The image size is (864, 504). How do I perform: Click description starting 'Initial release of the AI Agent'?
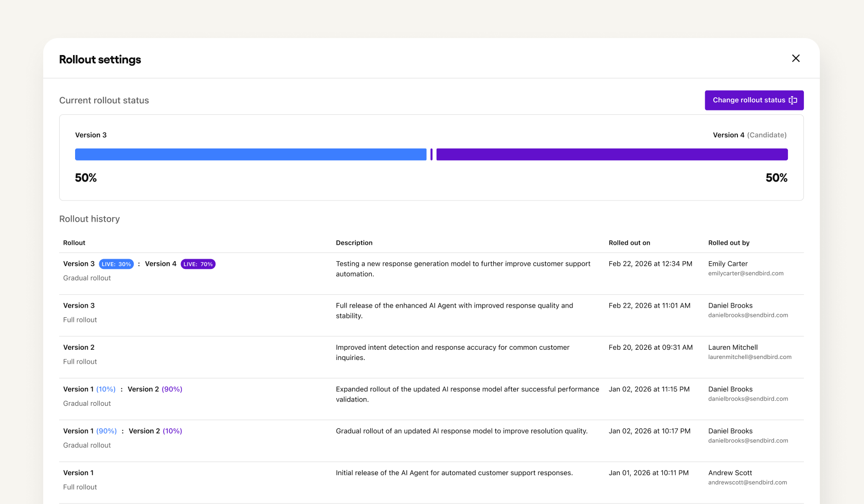click(454, 473)
